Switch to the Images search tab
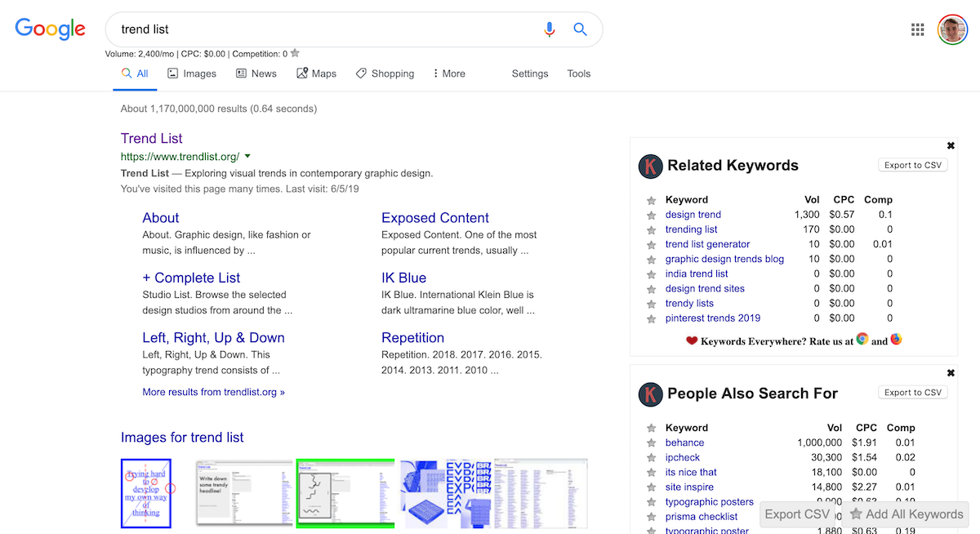Image resolution: width=980 pixels, height=534 pixels. click(192, 73)
